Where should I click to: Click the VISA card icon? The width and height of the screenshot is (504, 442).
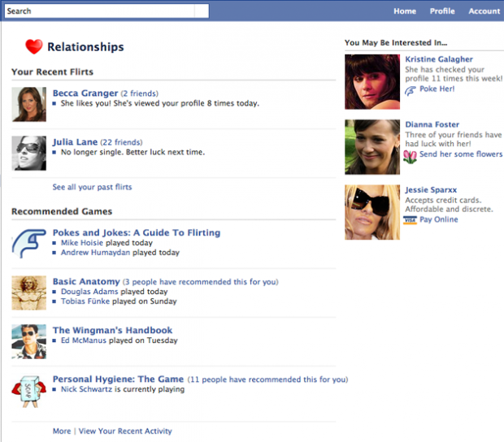click(x=410, y=220)
